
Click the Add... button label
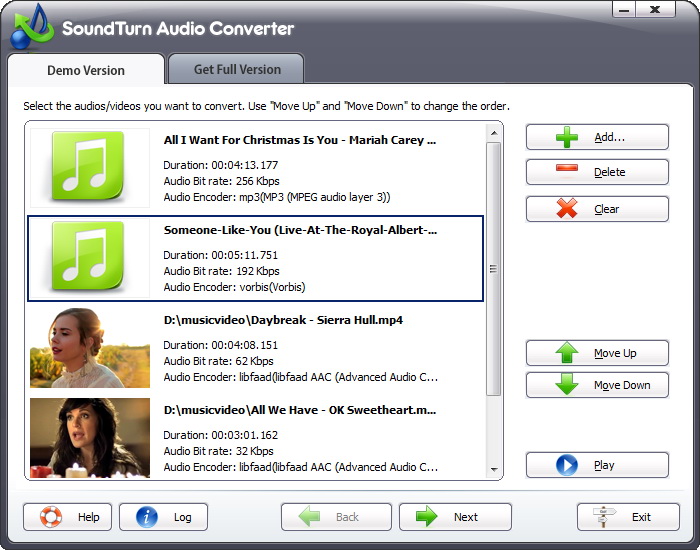pos(609,137)
